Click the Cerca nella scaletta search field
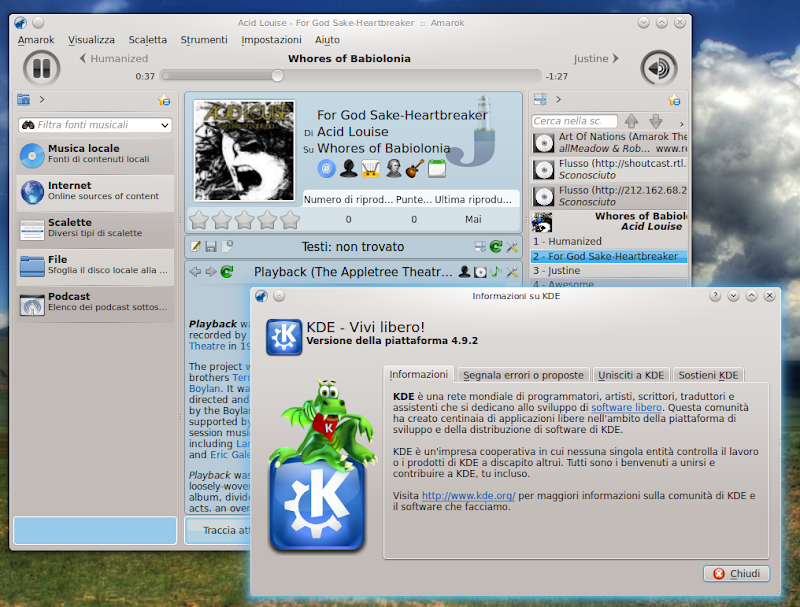The height and width of the screenshot is (607, 800). tap(574, 121)
